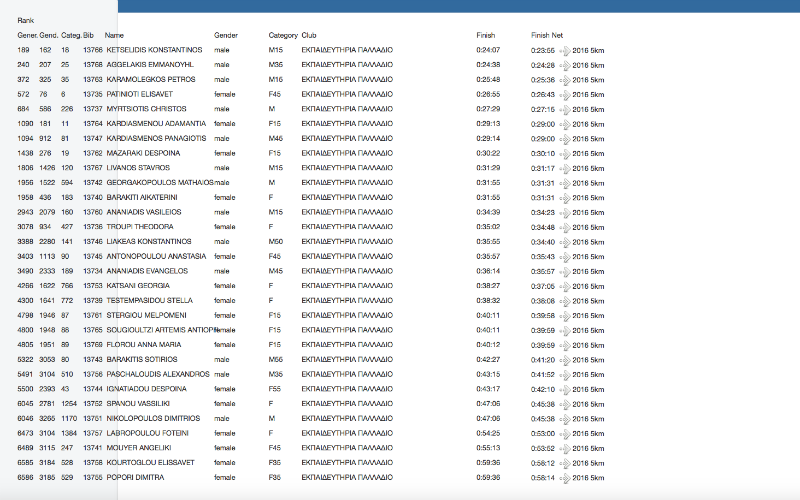Click the arrow icon in STERGIOU MELPOMENI row
800x500 pixels.
[565, 316]
